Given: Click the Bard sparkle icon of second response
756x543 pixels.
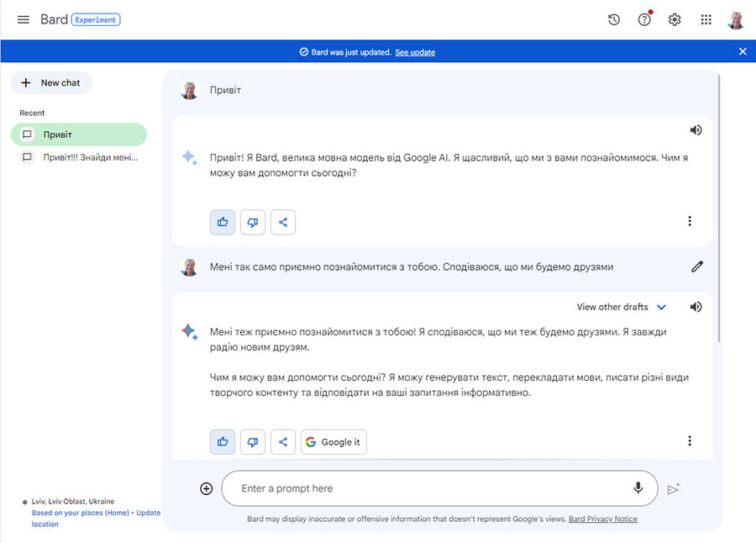Looking at the screenshot, I should coord(189,331).
